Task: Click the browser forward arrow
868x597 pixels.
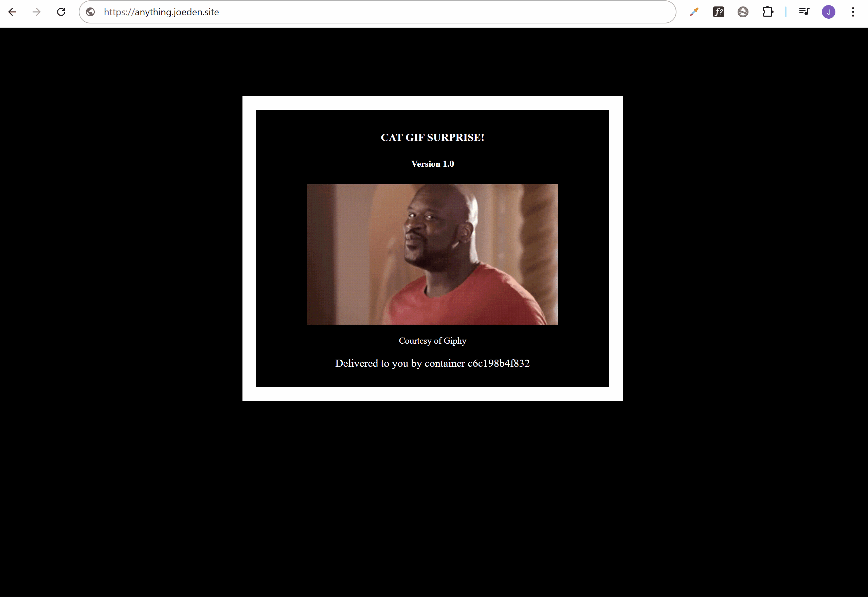Action: 36,12
